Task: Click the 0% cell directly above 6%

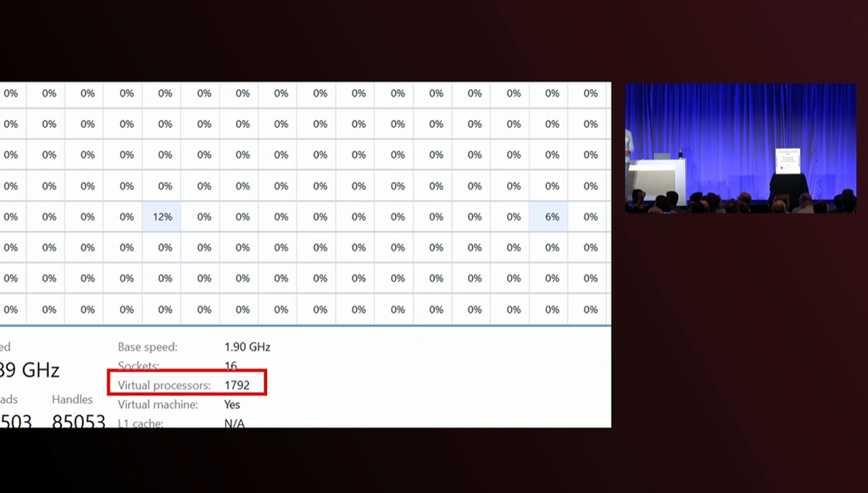Action: click(x=548, y=186)
